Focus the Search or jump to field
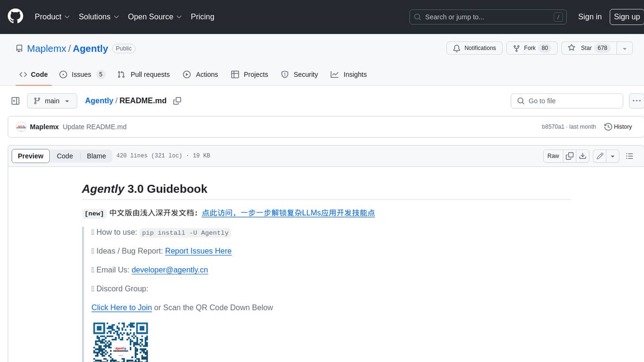The width and height of the screenshot is (644, 362). [x=489, y=17]
